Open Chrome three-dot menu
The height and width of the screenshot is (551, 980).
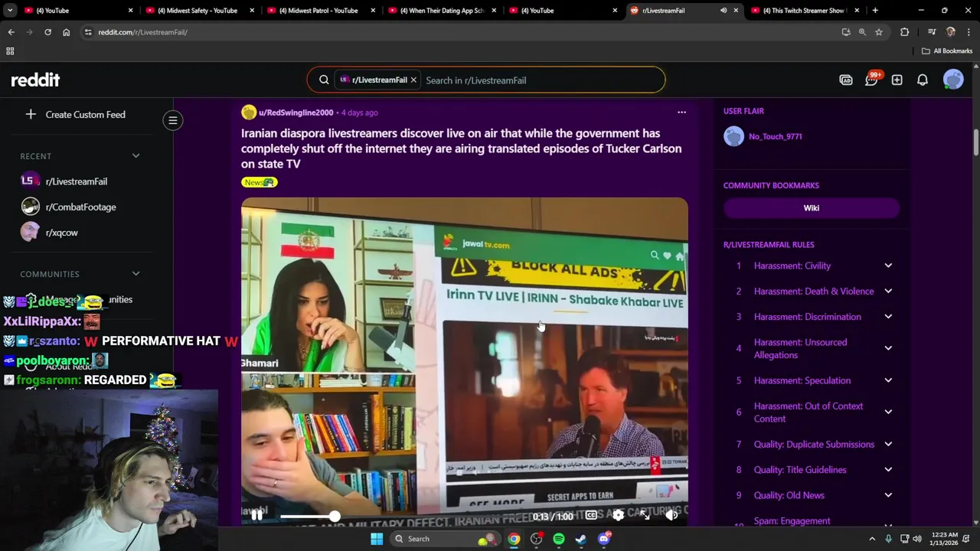point(969,32)
